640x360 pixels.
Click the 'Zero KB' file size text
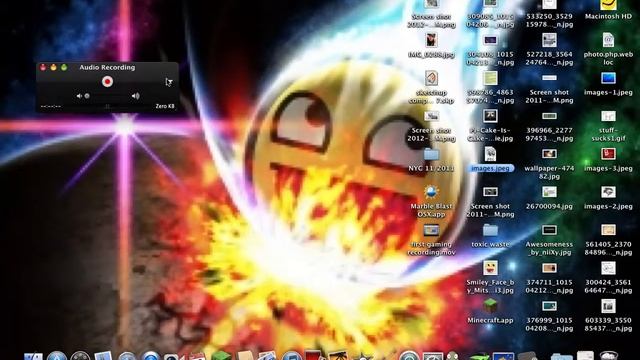[165, 106]
